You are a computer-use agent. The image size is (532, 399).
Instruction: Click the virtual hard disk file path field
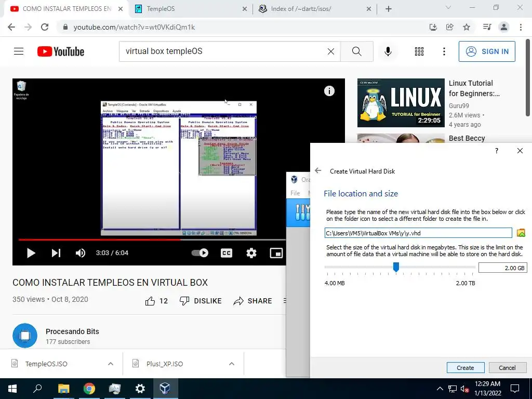pos(418,233)
